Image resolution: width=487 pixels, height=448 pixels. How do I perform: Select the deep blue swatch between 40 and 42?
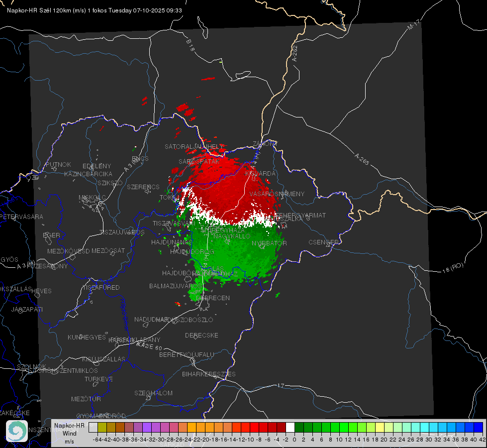478,427
